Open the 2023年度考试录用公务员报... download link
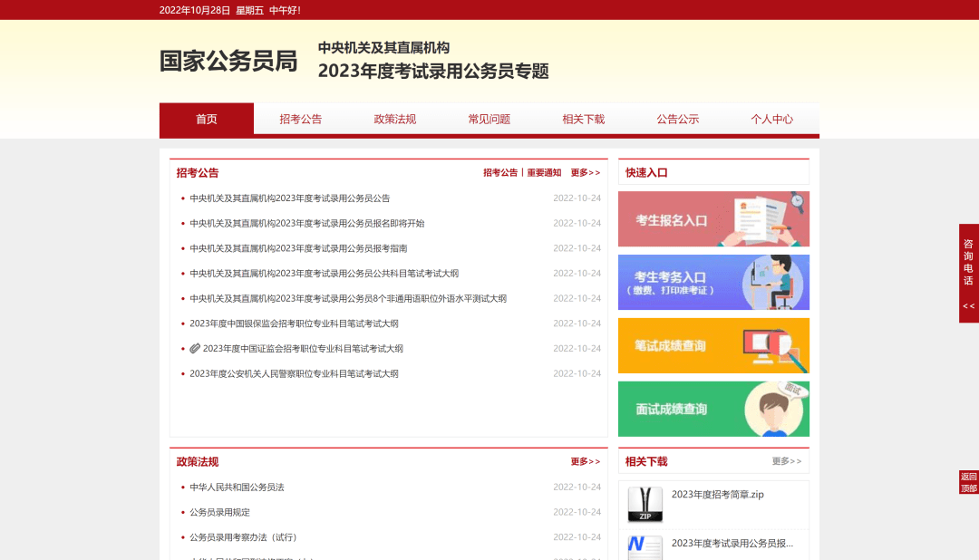The width and height of the screenshot is (979, 560). (732, 543)
